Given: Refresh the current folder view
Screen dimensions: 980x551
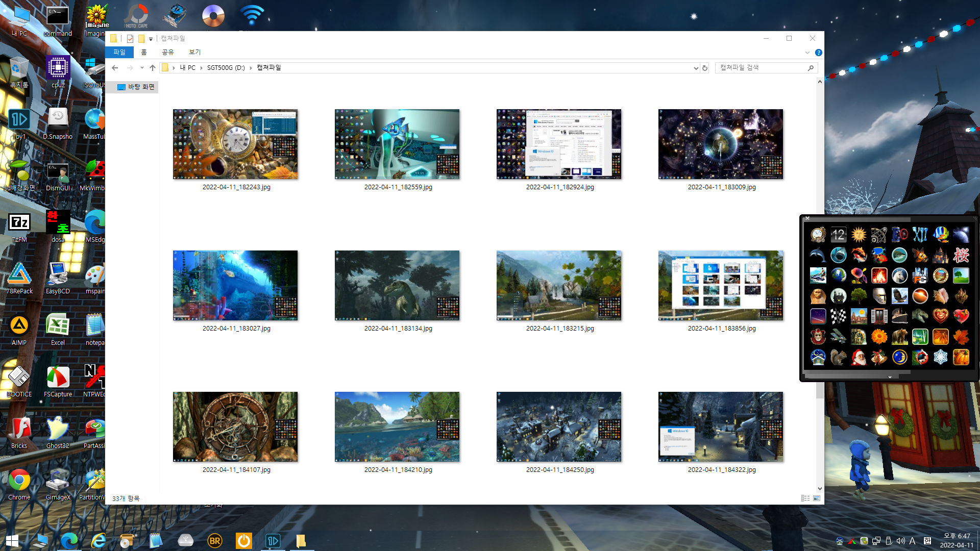Looking at the screenshot, I should [x=705, y=68].
